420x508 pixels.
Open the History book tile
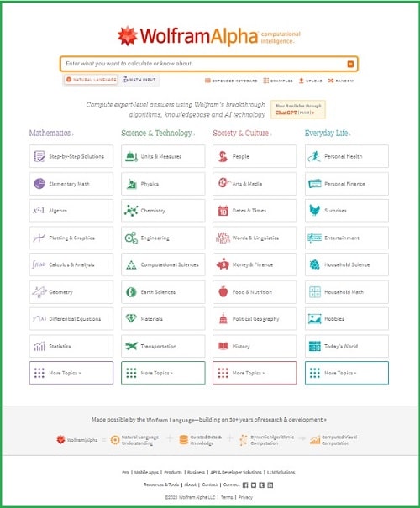coord(255,346)
